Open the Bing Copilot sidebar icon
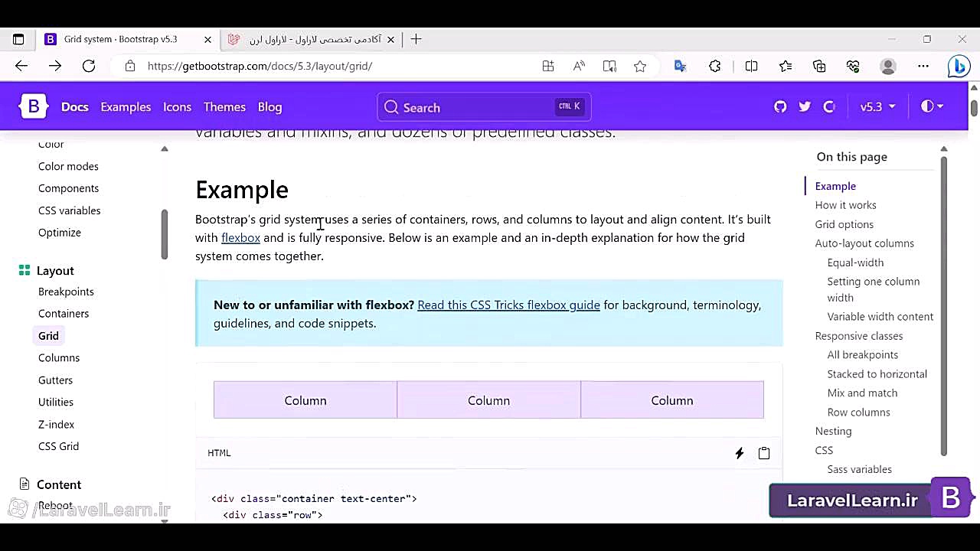Viewport: 980px width, 551px height. [x=959, y=67]
